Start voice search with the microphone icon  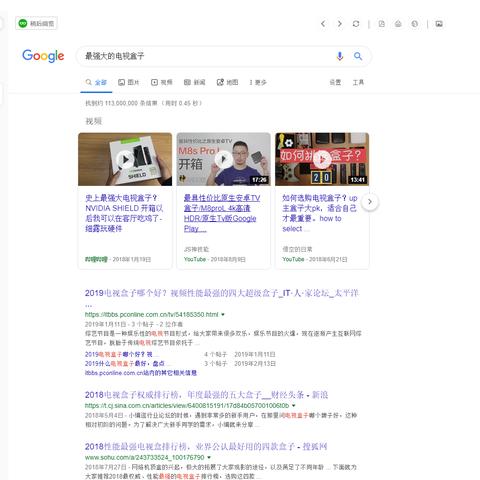pos(340,56)
